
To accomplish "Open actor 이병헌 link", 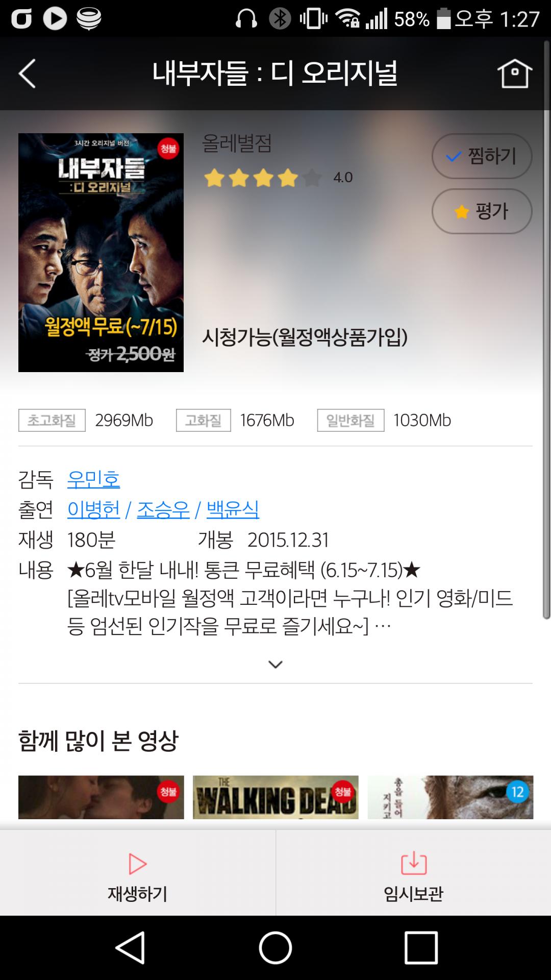I will [93, 509].
